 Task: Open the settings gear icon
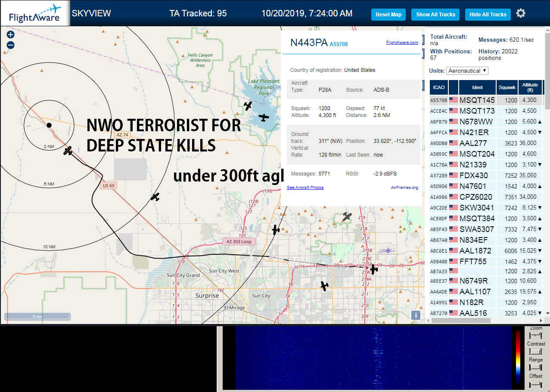pos(521,14)
